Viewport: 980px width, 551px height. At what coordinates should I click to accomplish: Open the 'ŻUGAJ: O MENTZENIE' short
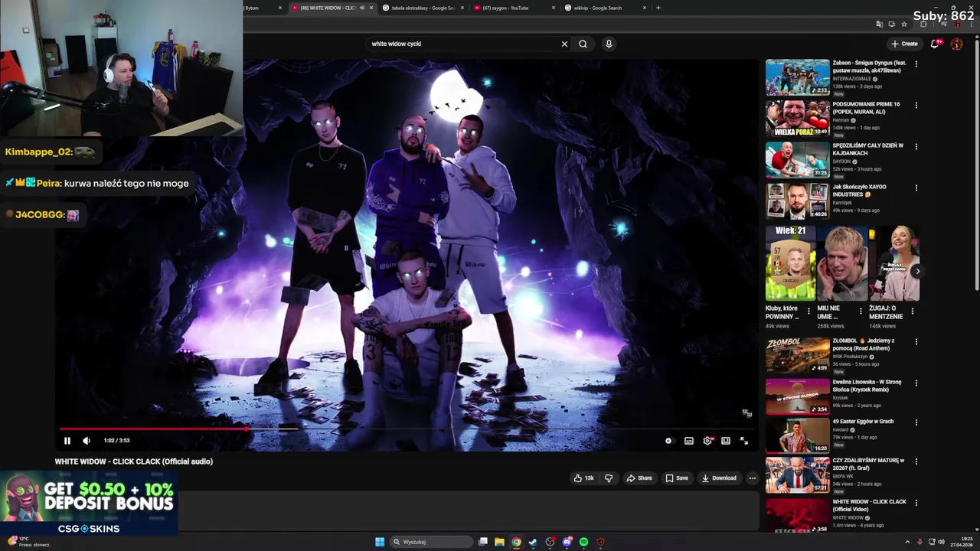tap(894, 263)
